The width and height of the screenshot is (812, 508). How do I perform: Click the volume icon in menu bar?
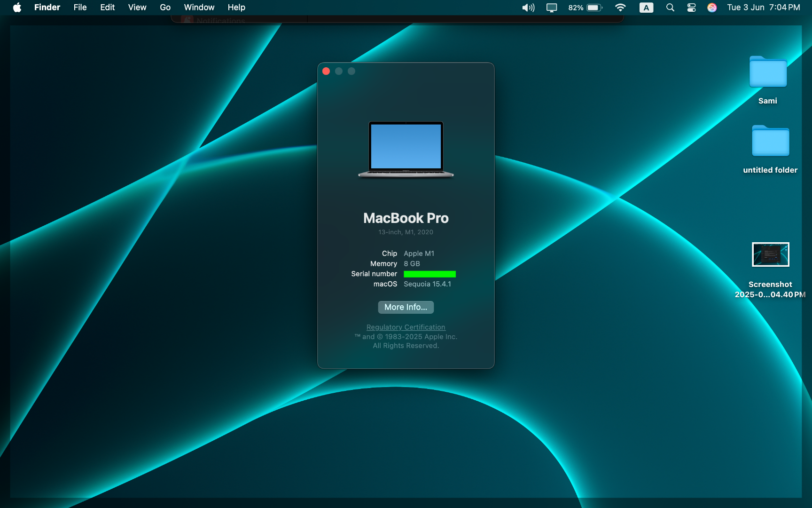528,8
